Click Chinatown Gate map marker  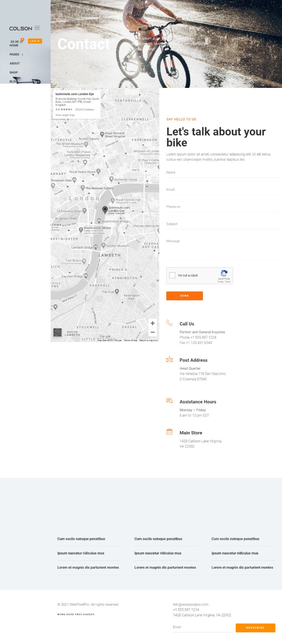pyautogui.click(x=74, y=180)
